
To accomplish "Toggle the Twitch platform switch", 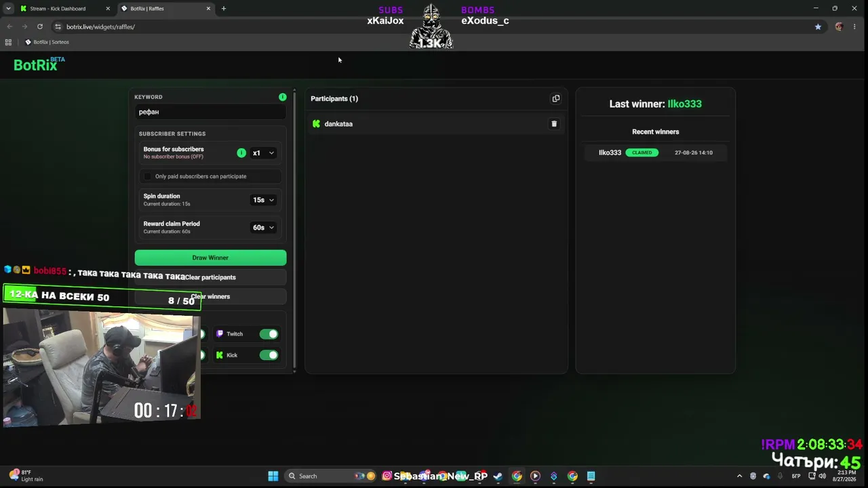I will pos(269,334).
